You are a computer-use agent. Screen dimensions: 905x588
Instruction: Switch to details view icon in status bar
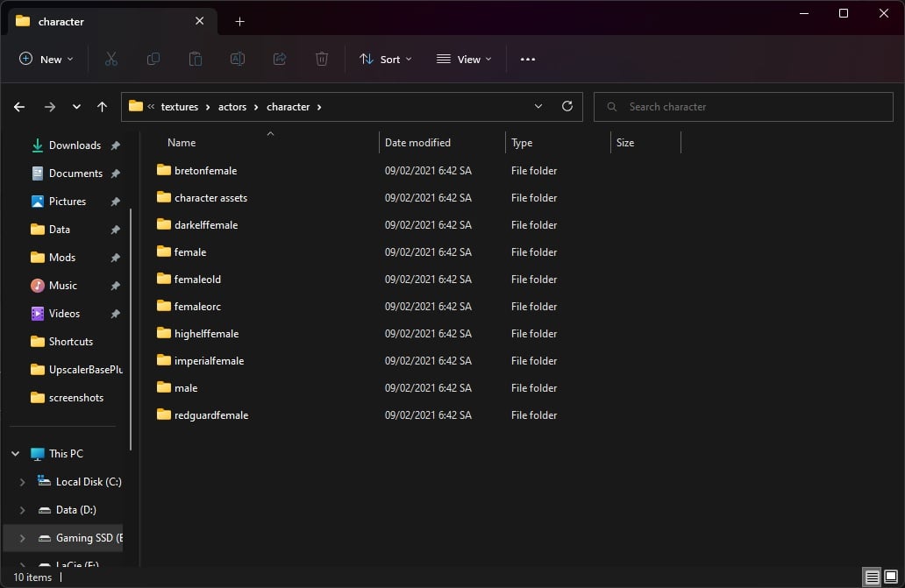872,577
